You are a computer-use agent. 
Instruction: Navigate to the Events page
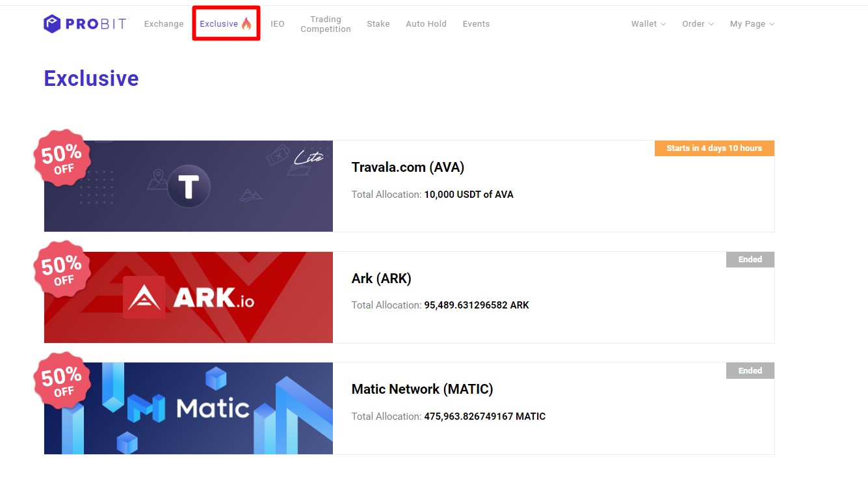pyautogui.click(x=476, y=24)
